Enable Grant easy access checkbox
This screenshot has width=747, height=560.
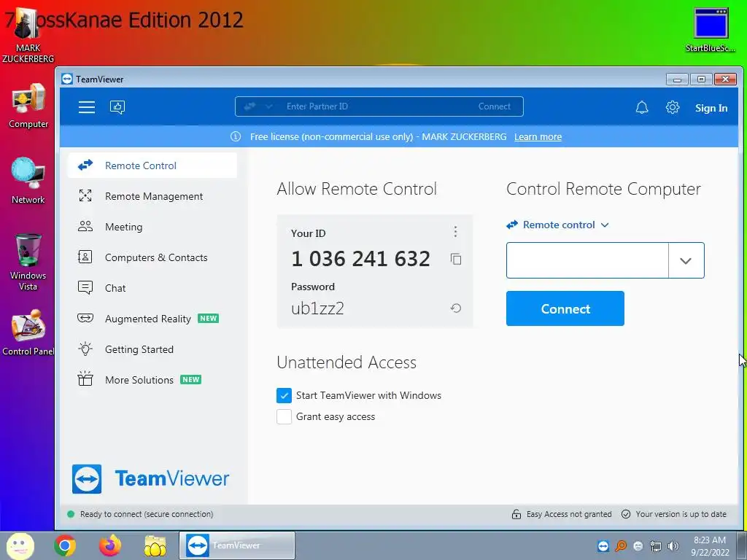284,416
